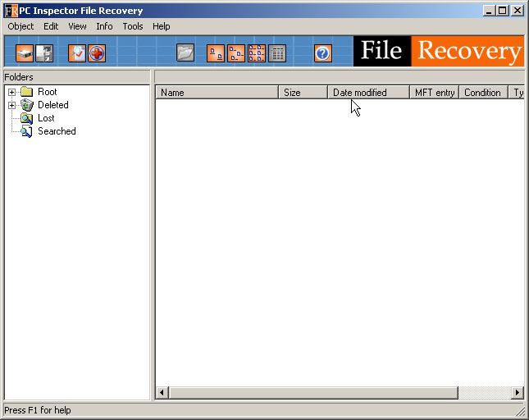This screenshot has width=529, height=420.
Task: Sort by the Name column header
Action: tap(217, 93)
